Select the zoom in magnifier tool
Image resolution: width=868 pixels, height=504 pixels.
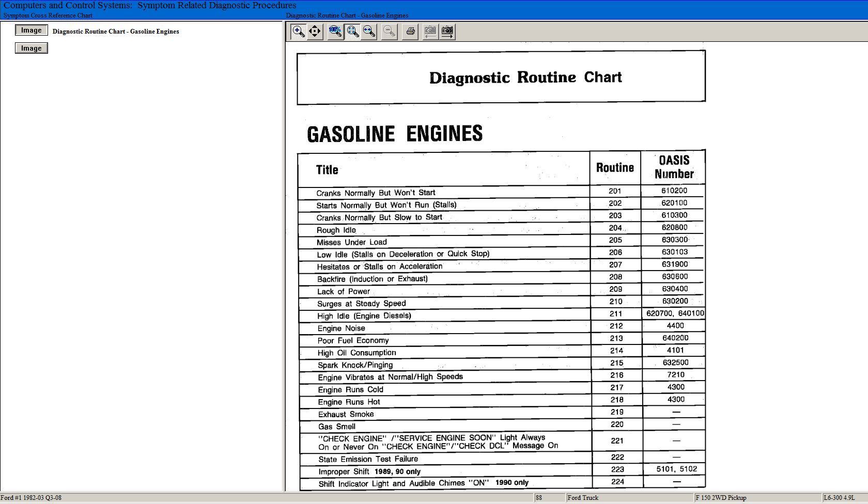pyautogui.click(x=298, y=31)
